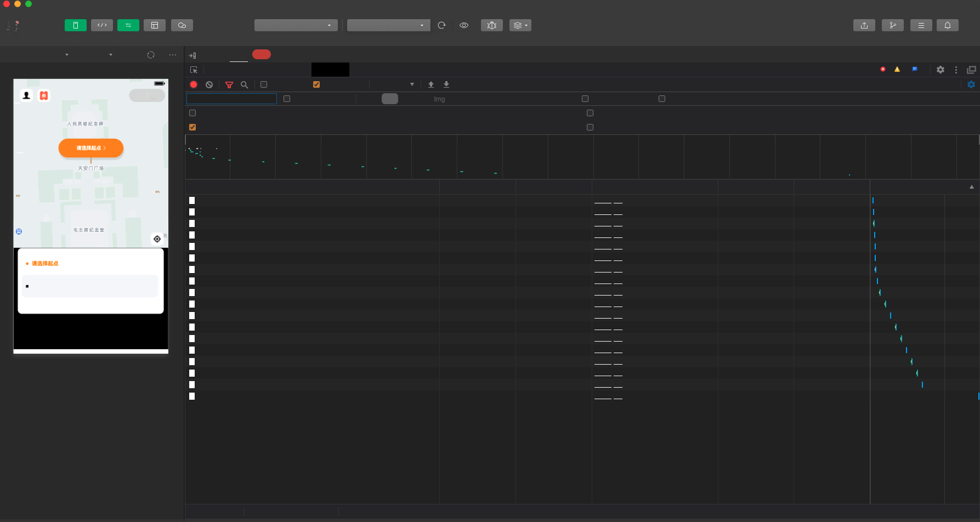Toggle the debugger panel with the green sliders icon
The width and height of the screenshot is (980, 522).
pos(128,25)
